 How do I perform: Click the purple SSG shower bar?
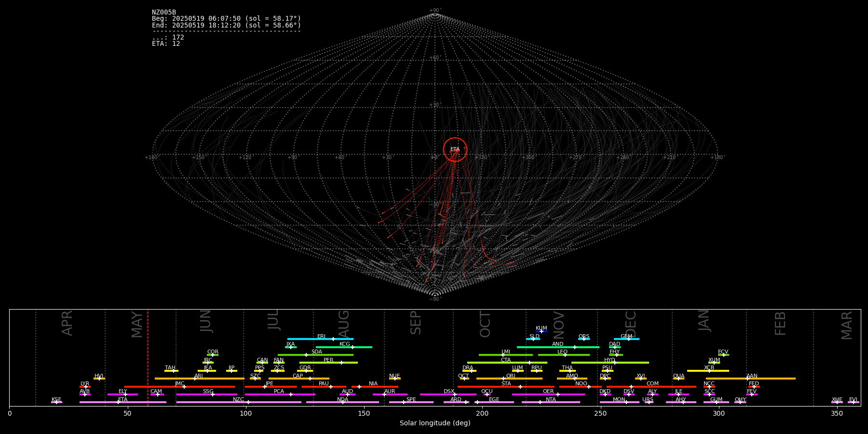click(206, 394)
